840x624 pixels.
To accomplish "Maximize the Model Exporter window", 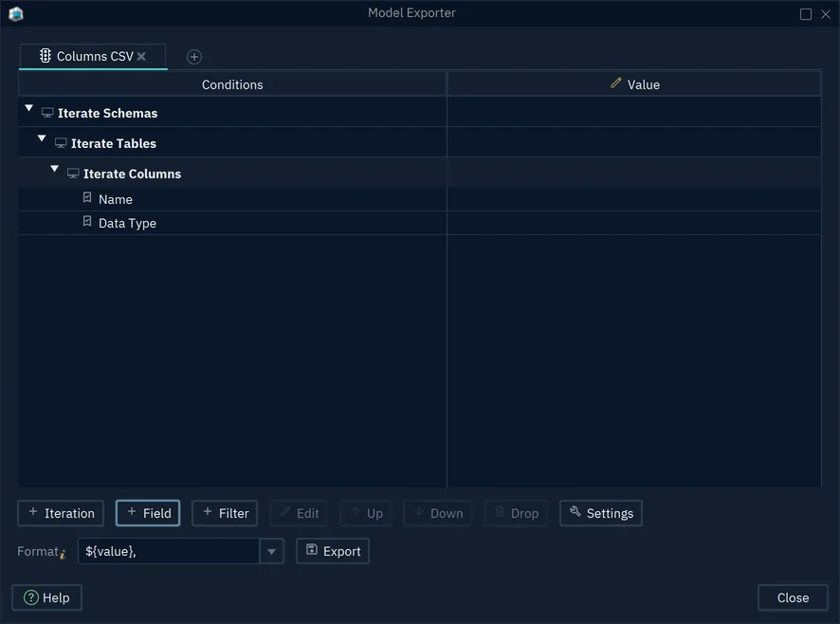I will (x=806, y=14).
